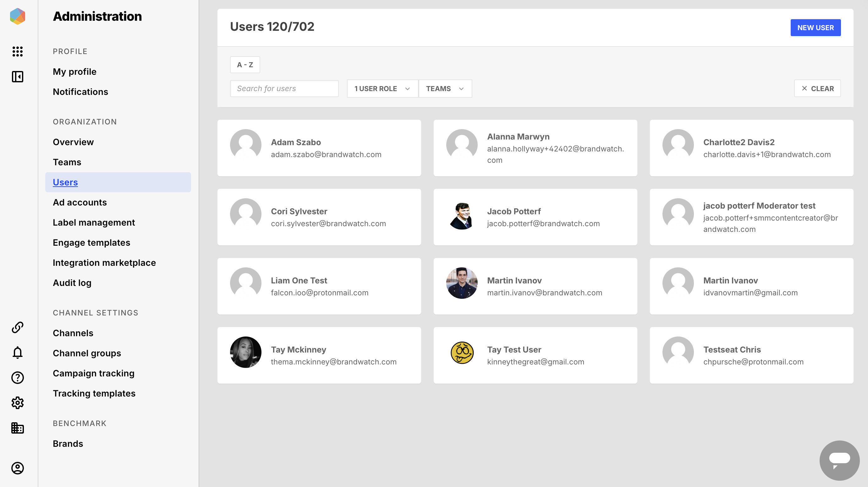
Task: Click Martin Ivanov brandwatch profile photo
Action: pos(462,282)
